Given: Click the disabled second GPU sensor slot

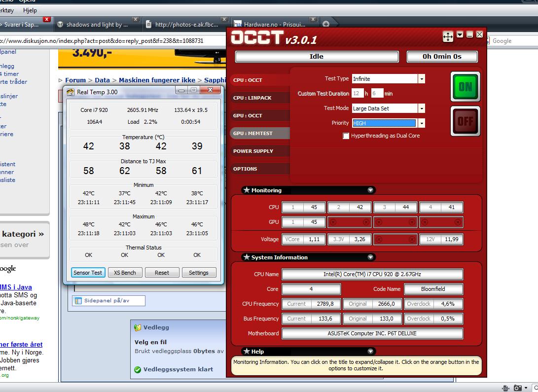Looking at the screenshot, I should pos(349,222).
